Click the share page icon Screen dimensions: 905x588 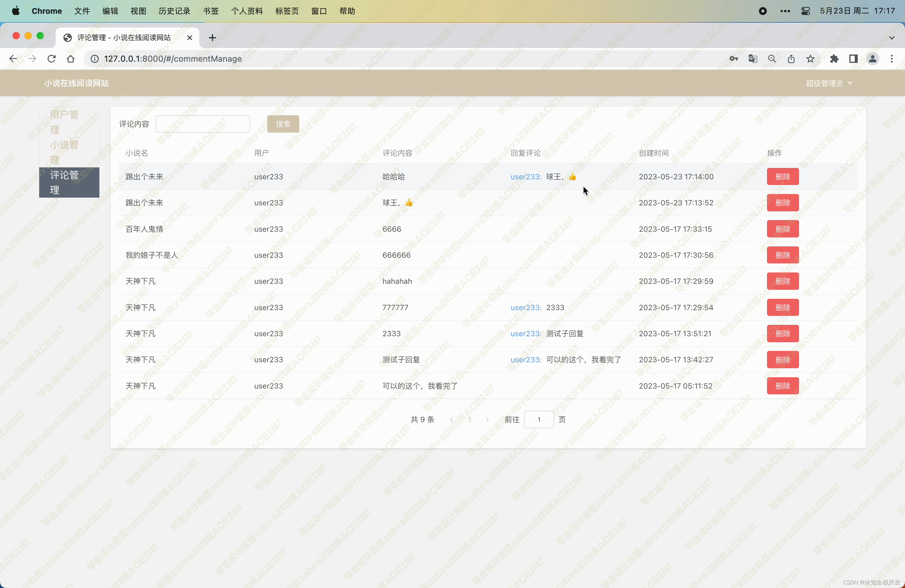[791, 59]
